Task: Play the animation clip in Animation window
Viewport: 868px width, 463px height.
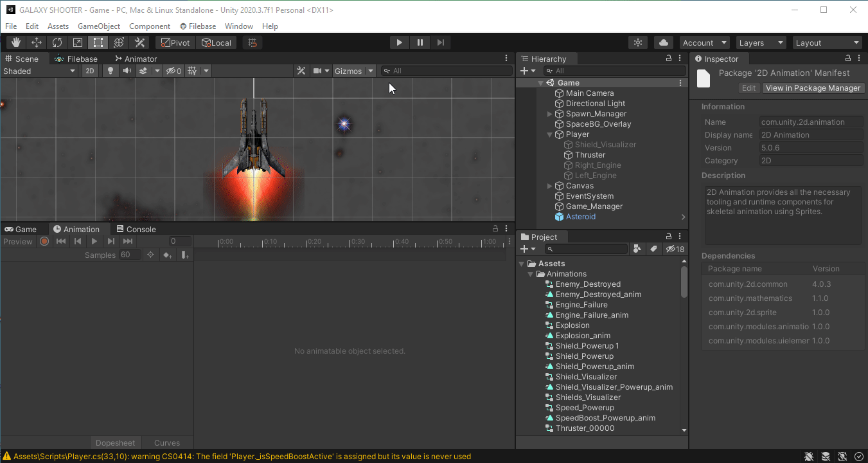Action: [94, 241]
